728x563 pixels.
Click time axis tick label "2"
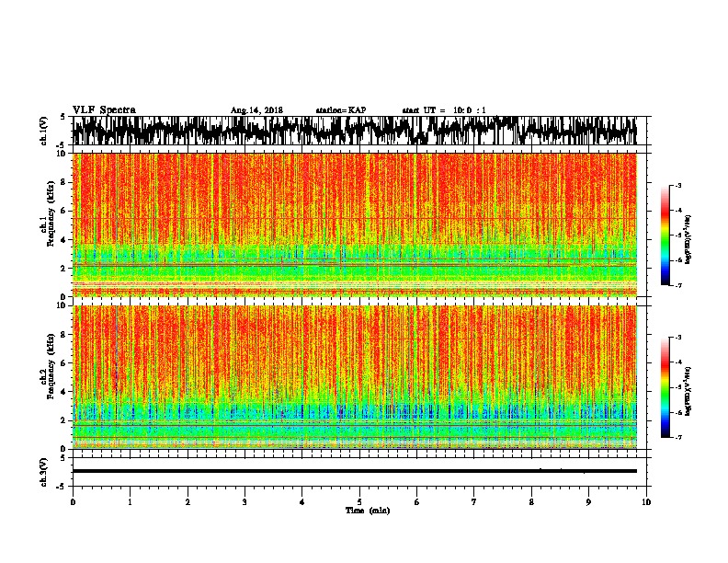click(188, 502)
